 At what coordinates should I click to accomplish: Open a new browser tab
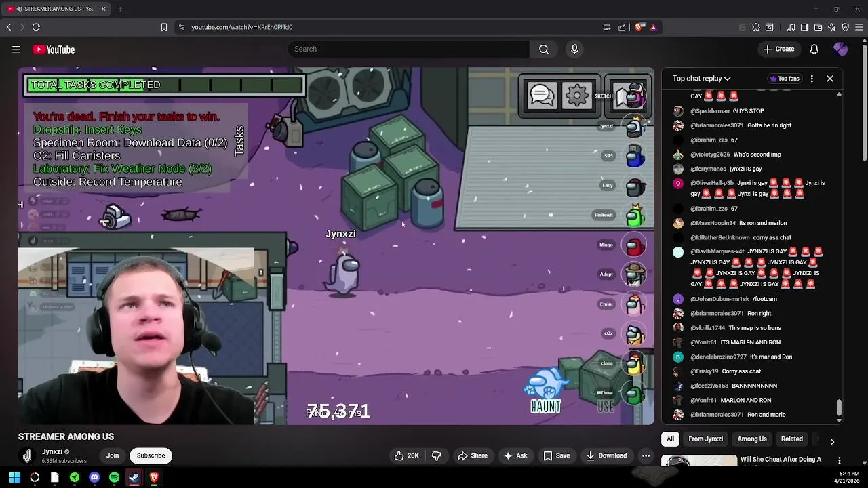120,9
